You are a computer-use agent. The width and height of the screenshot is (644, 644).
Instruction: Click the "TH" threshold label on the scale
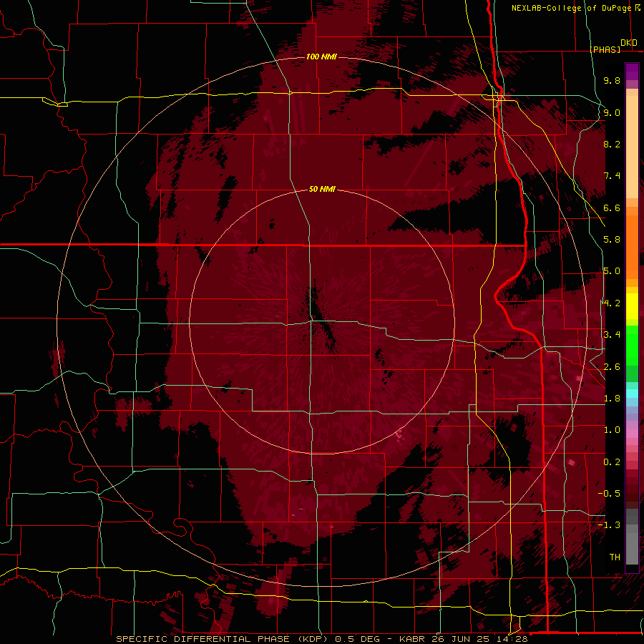tap(615, 557)
